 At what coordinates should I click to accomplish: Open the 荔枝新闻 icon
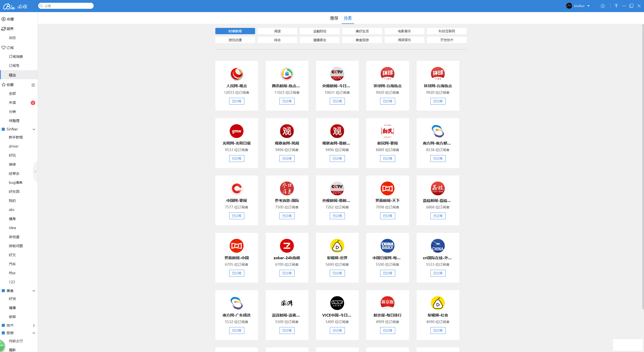[x=438, y=188]
